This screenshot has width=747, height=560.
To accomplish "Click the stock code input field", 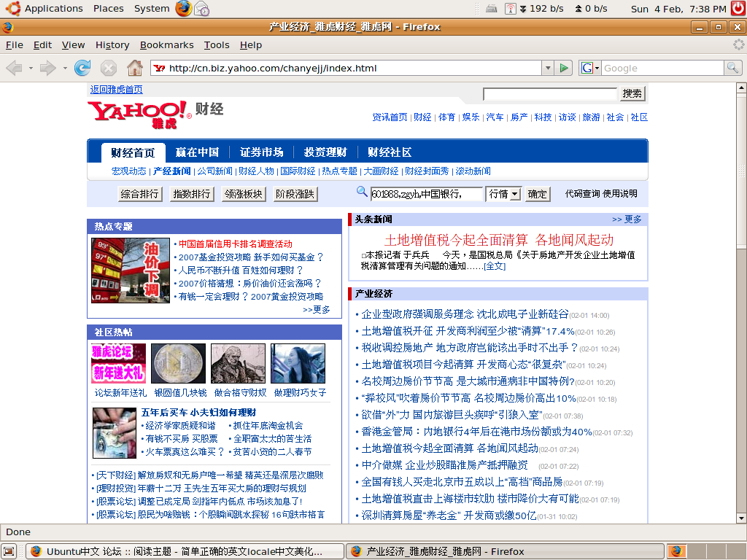I will coord(426,194).
